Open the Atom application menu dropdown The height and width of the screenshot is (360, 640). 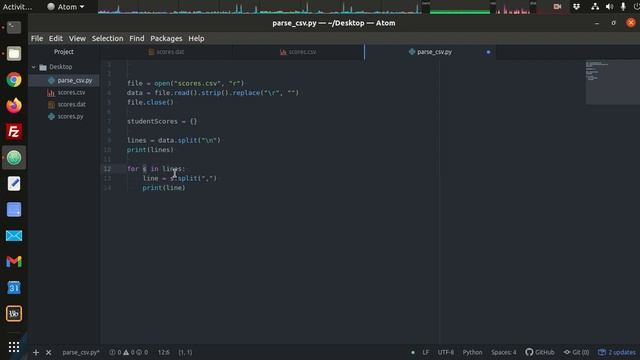(66, 7)
